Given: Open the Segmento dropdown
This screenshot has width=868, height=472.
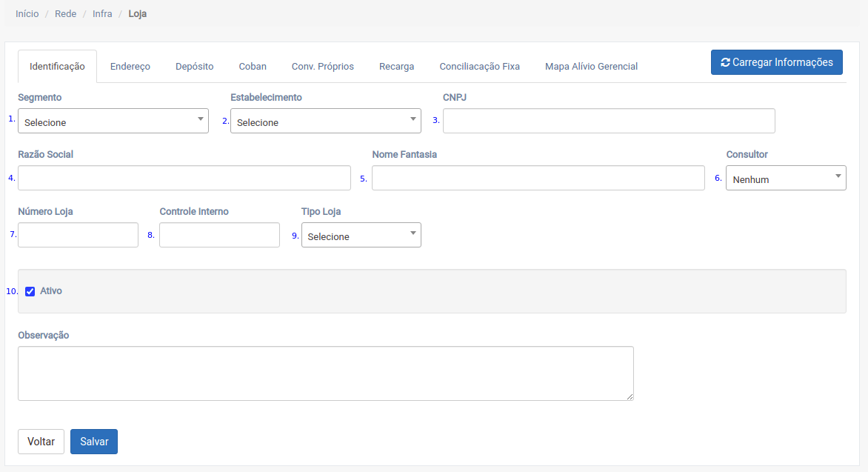Looking at the screenshot, I should (113, 122).
